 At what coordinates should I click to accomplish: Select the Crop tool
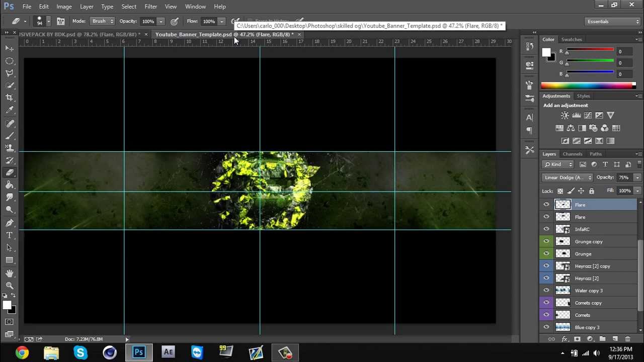pyautogui.click(x=10, y=98)
